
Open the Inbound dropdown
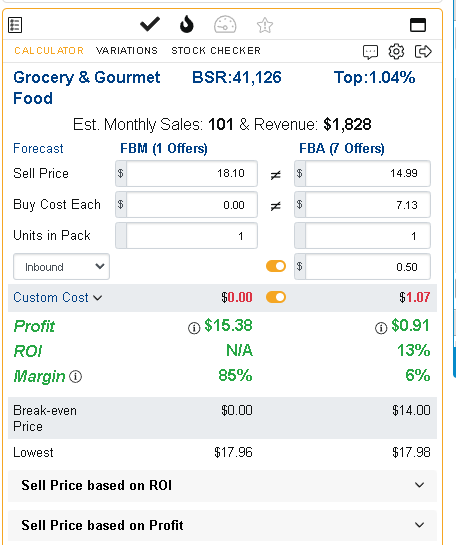[x=62, y=267]
